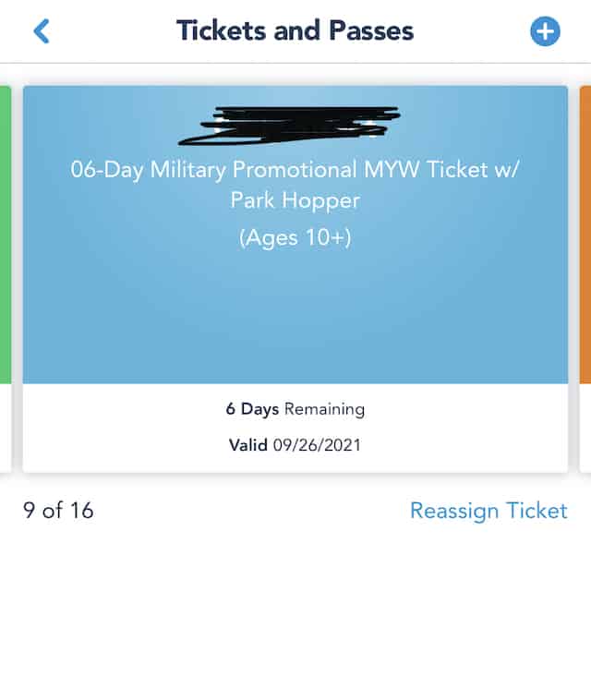Select the Valid 09/26/2021 date line
591x700 pixels.
point(295,445)
